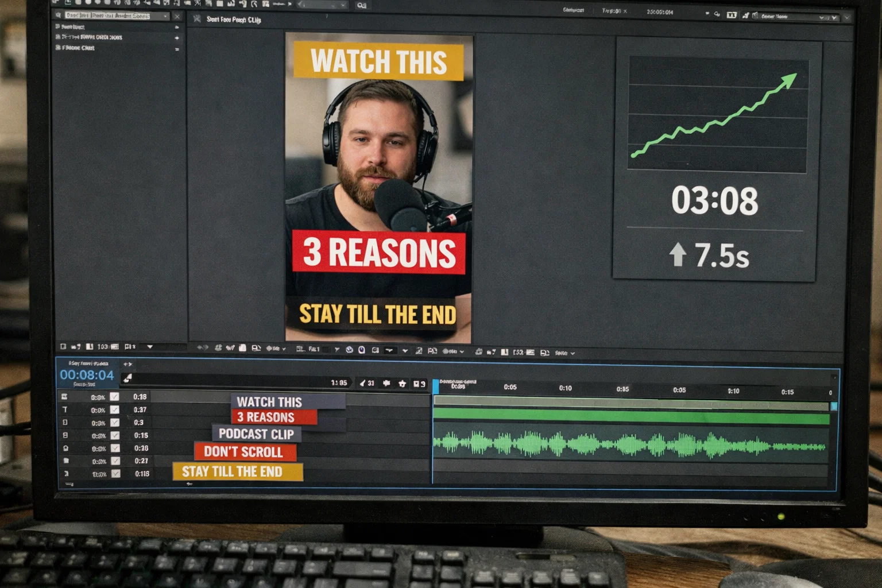882x588 pixels.
Task: Switch to the Short Form Punch Clip tab
Action: pos(233,20)
